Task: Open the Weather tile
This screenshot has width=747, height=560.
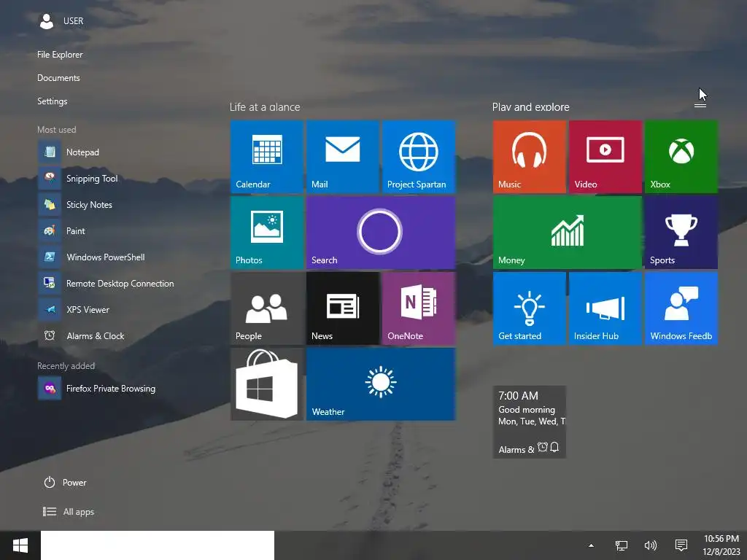Action: point(381,384)
